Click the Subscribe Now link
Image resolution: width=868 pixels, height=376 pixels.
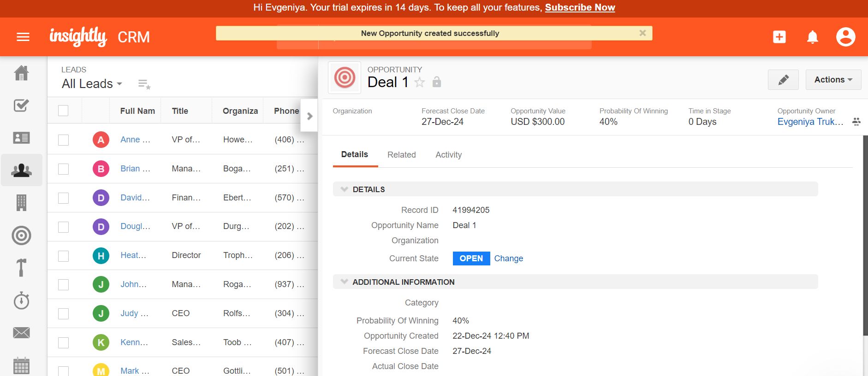point(580,8)
